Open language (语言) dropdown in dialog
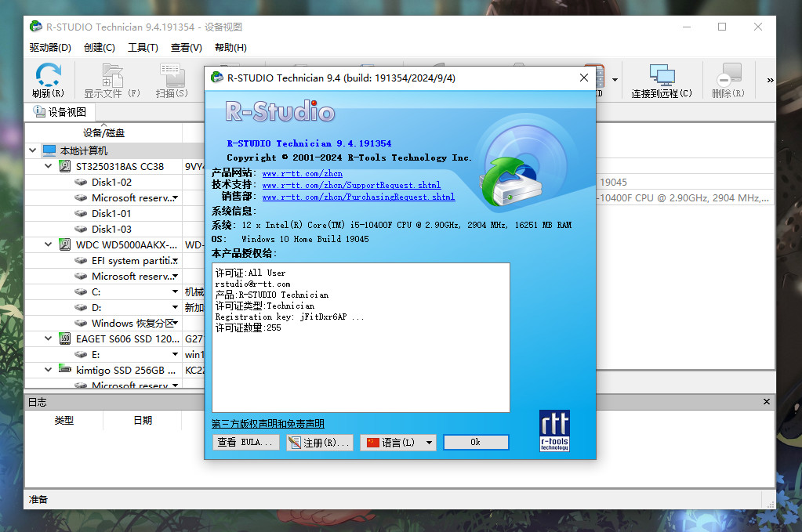Image resolution: width=802 pixels, height=532 pixels. point(429,443)
